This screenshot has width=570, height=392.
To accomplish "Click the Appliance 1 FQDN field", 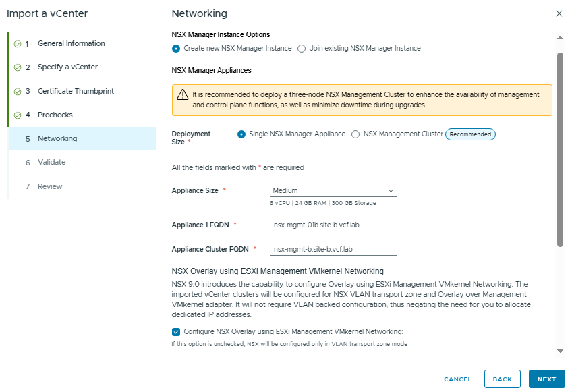I will [333, 225].
